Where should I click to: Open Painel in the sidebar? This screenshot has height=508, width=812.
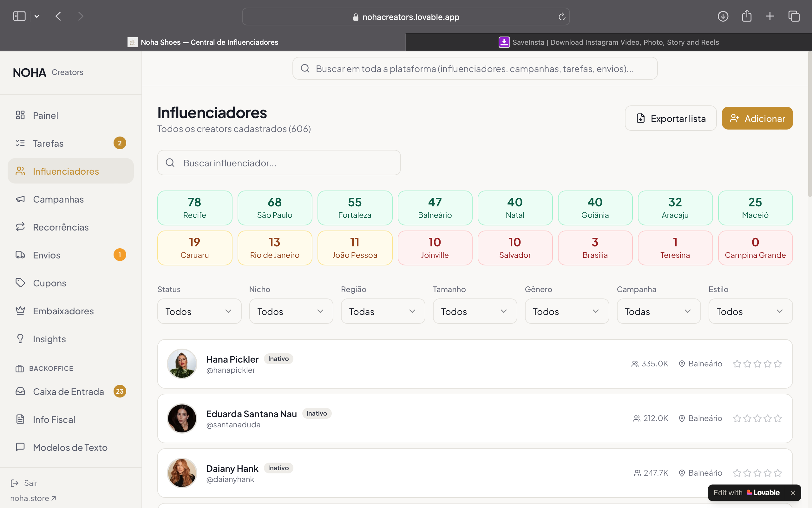pos(71,115)
